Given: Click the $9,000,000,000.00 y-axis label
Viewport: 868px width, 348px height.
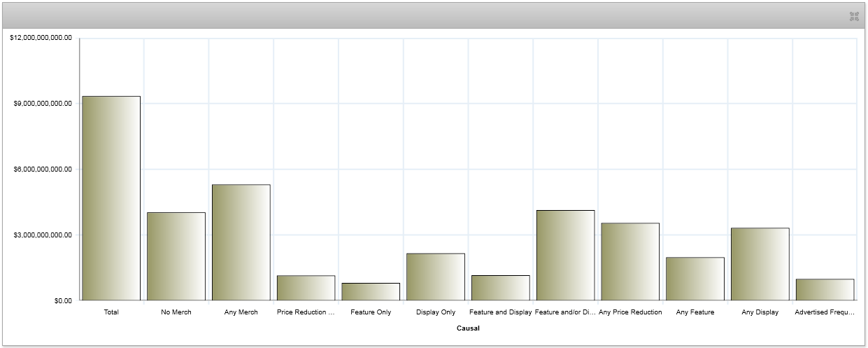Looking at the screenshot, I should pos(43,104).
